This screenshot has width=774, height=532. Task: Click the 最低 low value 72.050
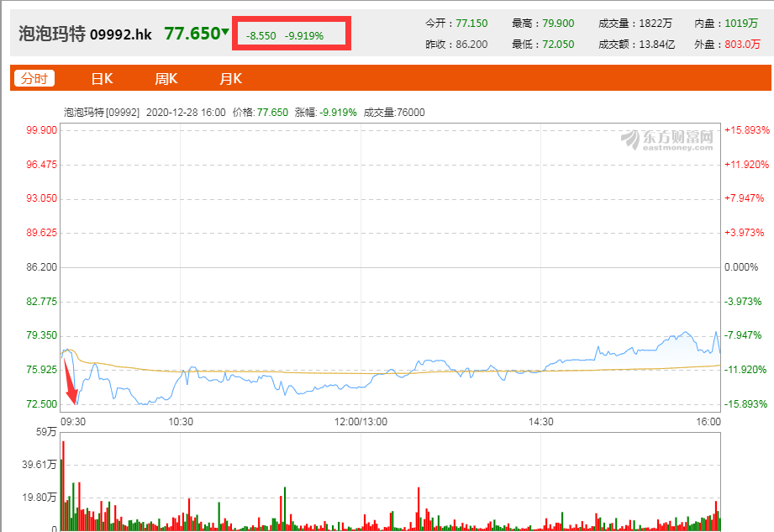(558, 45)
